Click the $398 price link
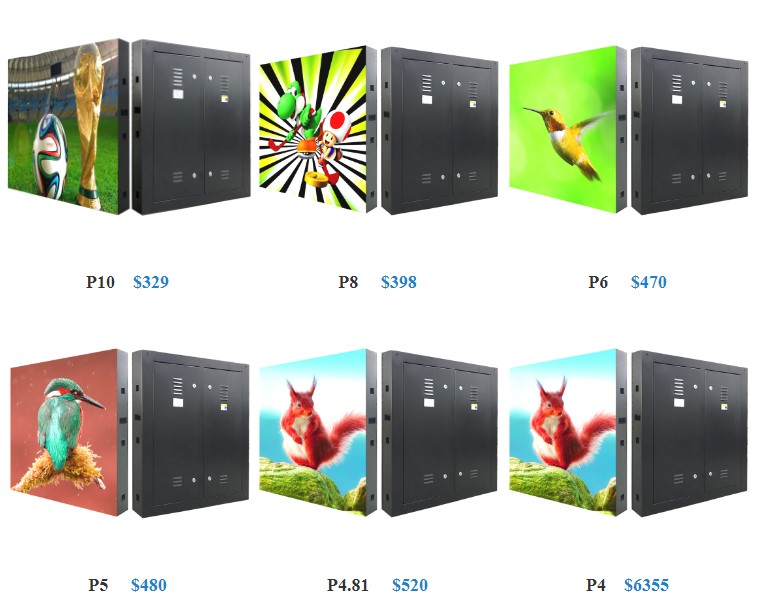762x610 pixels. (x=399, y=282)
